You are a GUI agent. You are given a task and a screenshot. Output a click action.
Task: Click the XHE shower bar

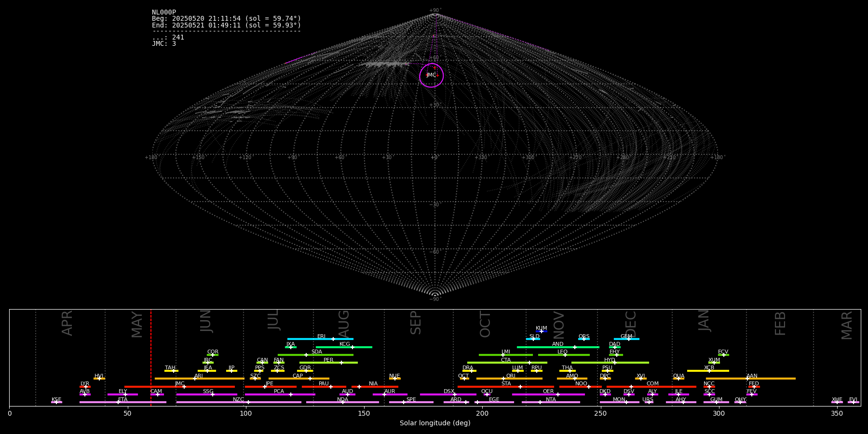[x=837, y=402]
